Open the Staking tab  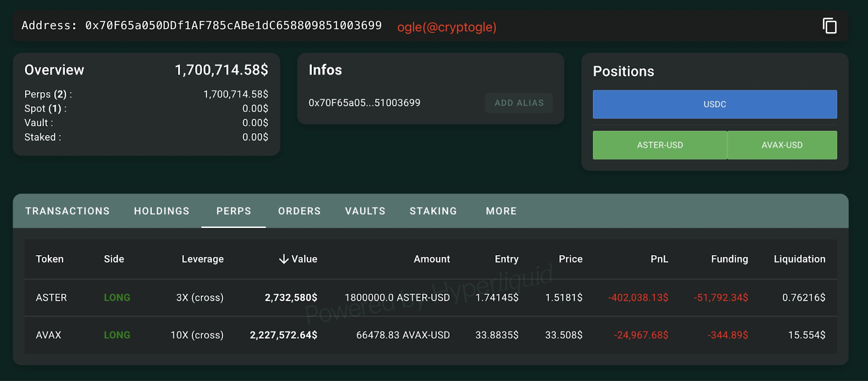click(x=433, y=211)
